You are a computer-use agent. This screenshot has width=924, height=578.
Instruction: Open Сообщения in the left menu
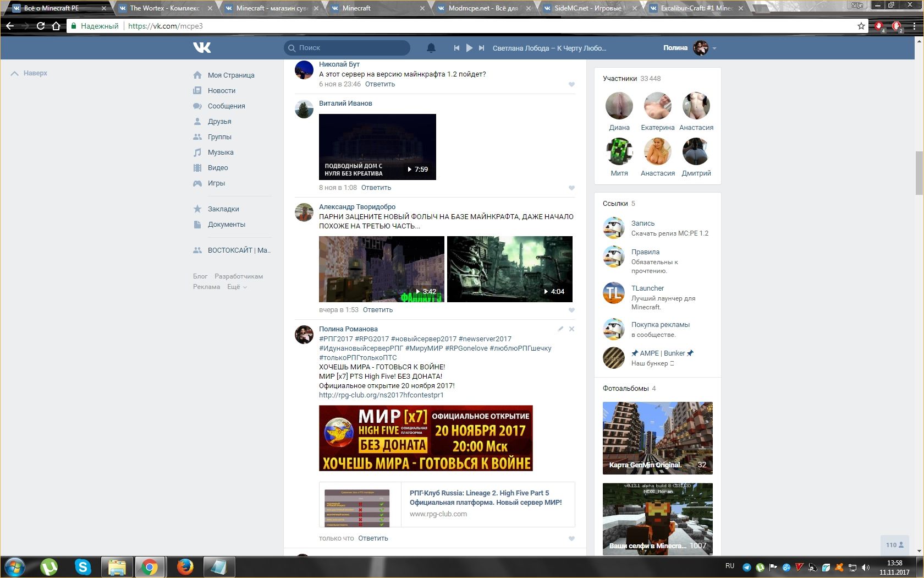point(226,106)
